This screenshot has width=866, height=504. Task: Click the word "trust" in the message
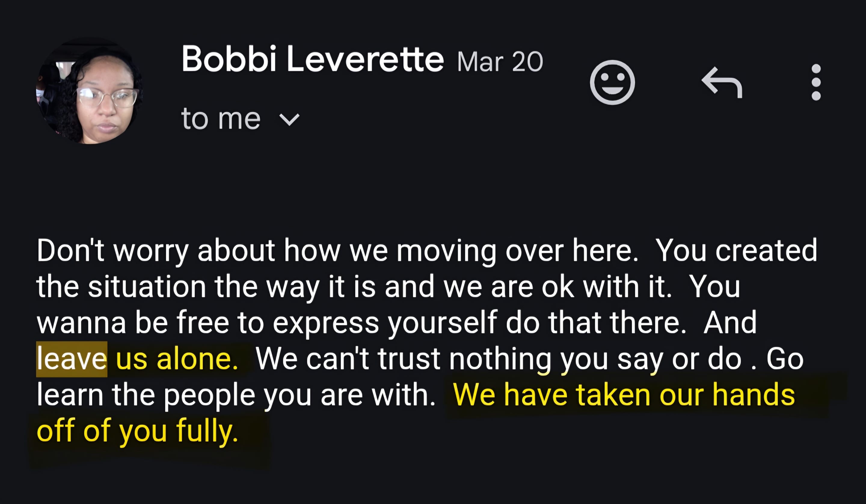[409, 359]
